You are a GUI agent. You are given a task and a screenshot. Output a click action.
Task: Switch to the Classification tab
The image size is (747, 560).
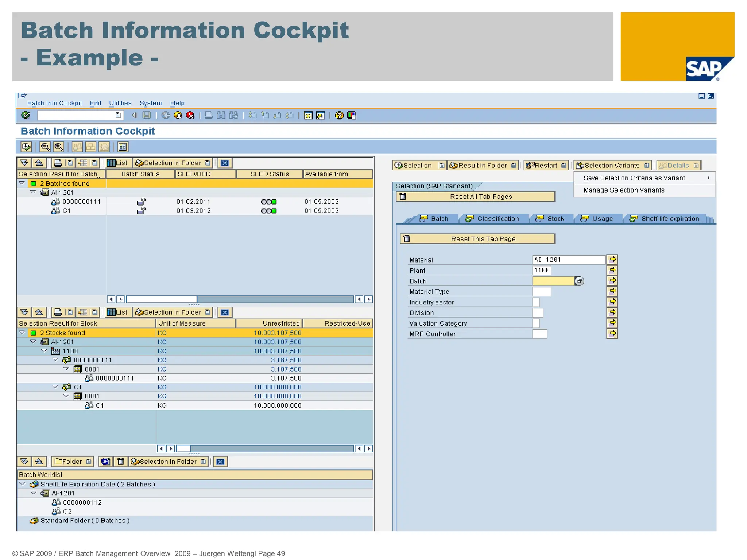pyautogui.click(x=493, y=219)
